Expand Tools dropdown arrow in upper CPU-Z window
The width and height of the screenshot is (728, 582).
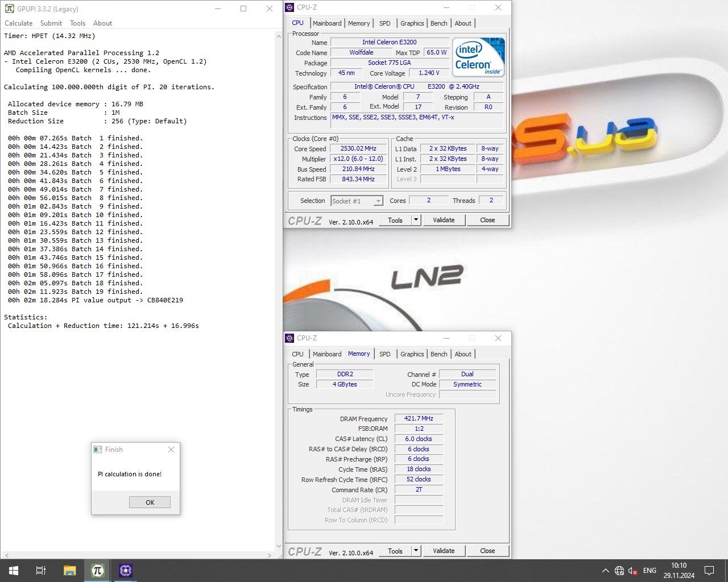pyautogui.click(x=416, y=221)
